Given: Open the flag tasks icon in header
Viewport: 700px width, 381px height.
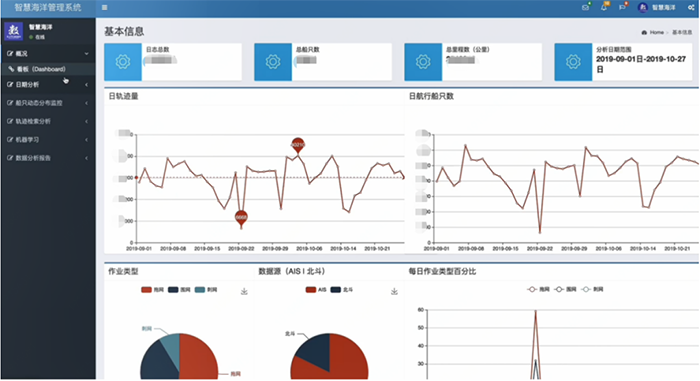Looking at the screenshot, I should coord(622,8).
